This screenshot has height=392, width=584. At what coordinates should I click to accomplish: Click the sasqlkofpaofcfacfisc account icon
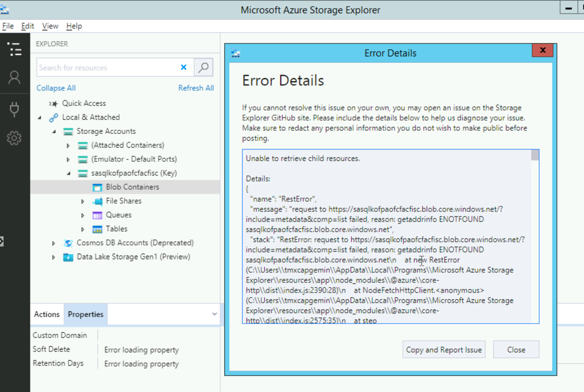click(x=83, y=173)
